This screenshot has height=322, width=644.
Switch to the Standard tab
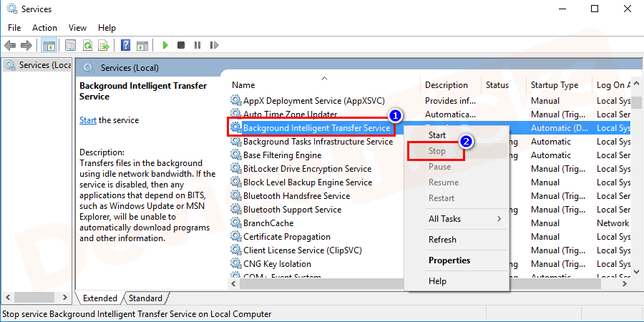(145, 298)
